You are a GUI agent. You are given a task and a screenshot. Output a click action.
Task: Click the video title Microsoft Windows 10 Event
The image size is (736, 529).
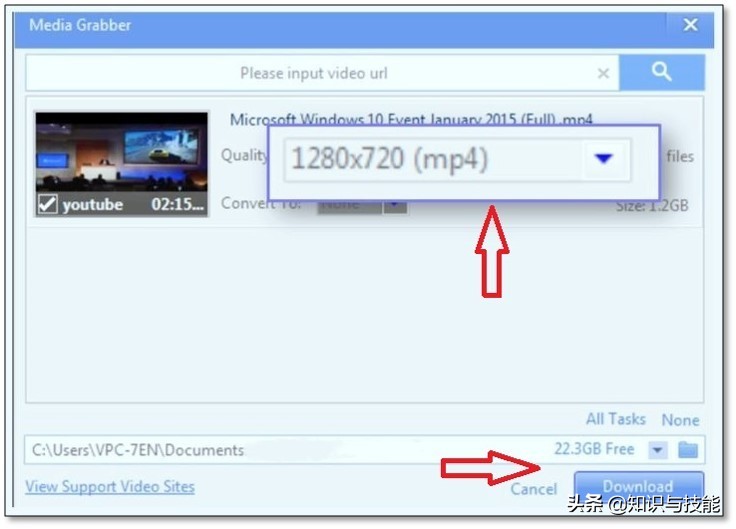411,120
